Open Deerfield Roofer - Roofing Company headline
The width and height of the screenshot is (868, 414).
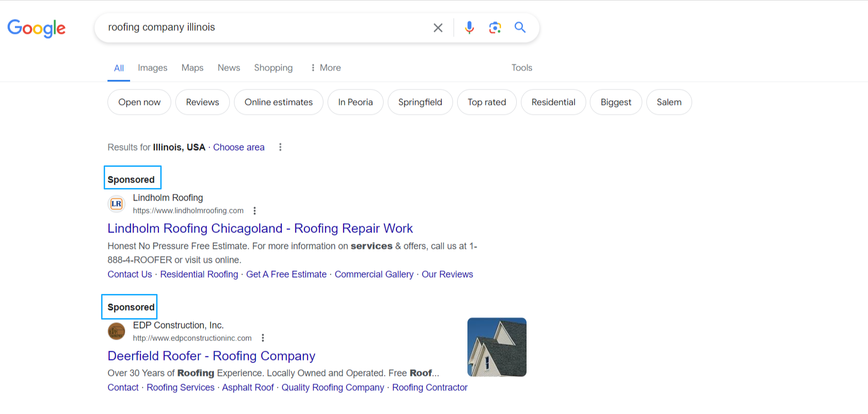pyautogui.click(x=211, y=356)
